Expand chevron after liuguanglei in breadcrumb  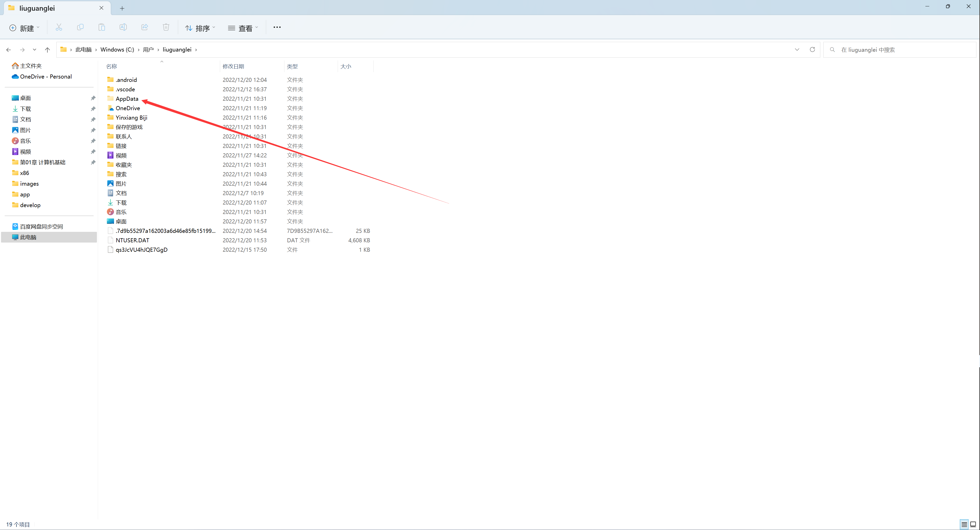(x=196, y=50)
